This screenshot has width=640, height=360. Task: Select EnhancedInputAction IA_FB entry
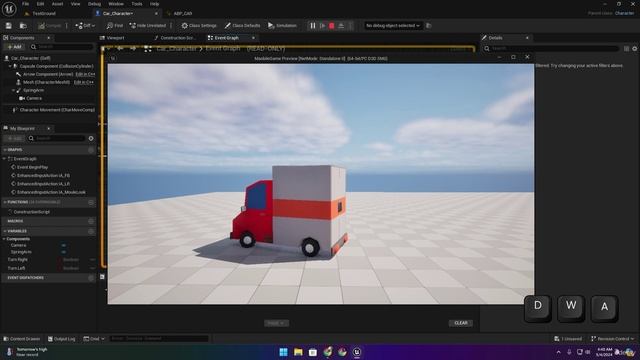[43, 176]
